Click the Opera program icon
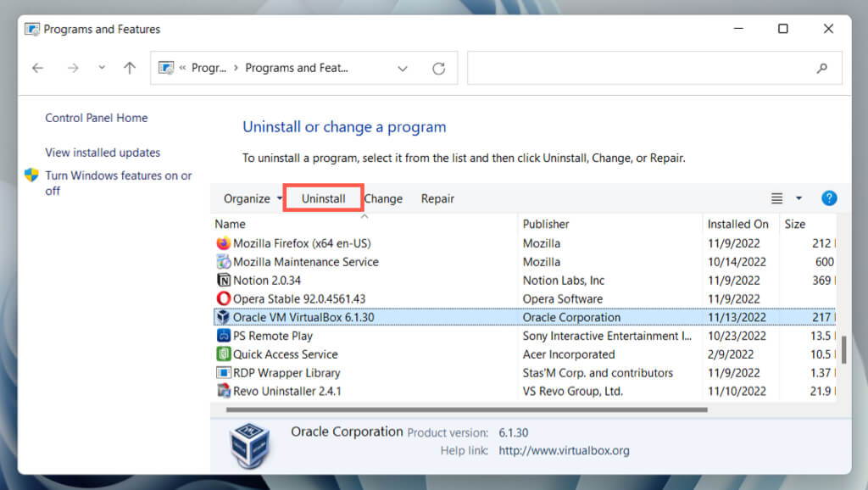The image size is (868, 490). tap(223, 298)
